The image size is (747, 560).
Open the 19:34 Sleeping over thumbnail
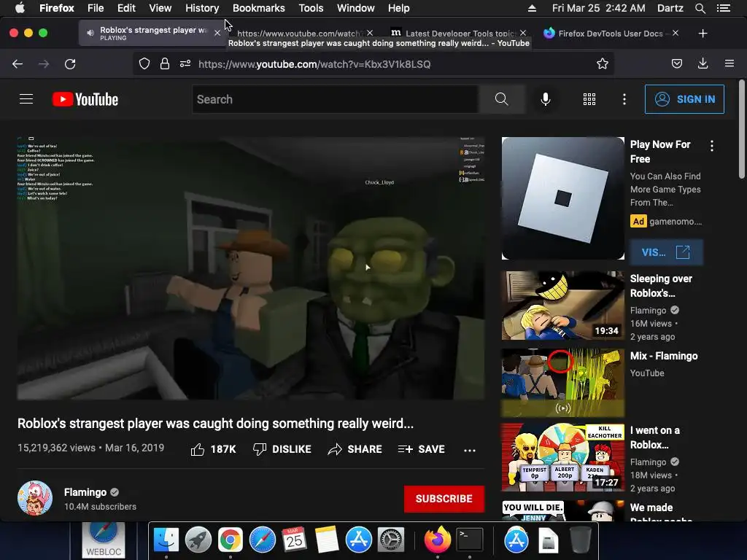[562, 306]
